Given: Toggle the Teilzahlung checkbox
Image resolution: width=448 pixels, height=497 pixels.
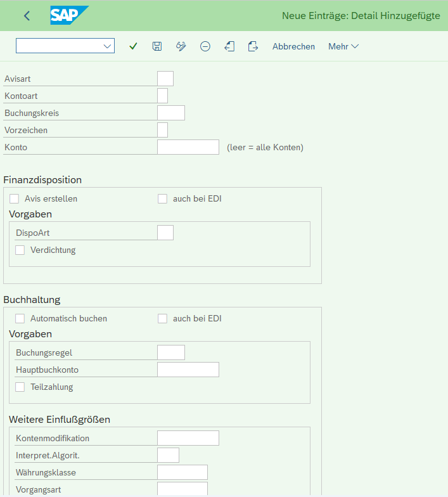Looking at the screenshot, I should (x=20, y=387).
